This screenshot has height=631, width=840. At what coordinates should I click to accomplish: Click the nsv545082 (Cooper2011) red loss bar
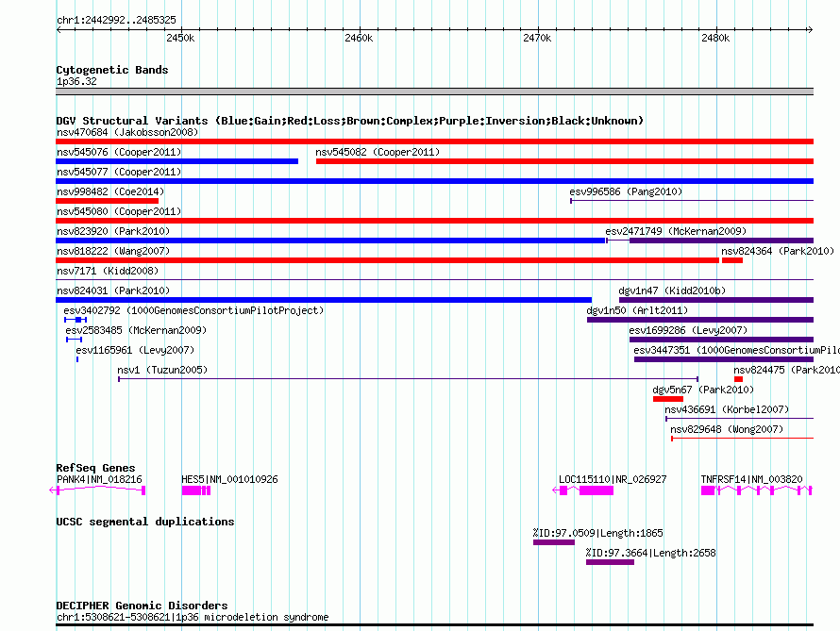point(564,161)
